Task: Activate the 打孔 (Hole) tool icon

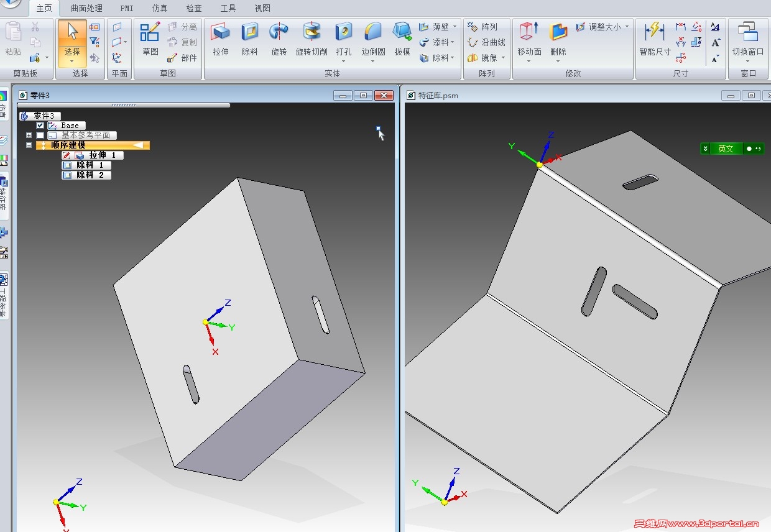Action: (x=344, y=32)
